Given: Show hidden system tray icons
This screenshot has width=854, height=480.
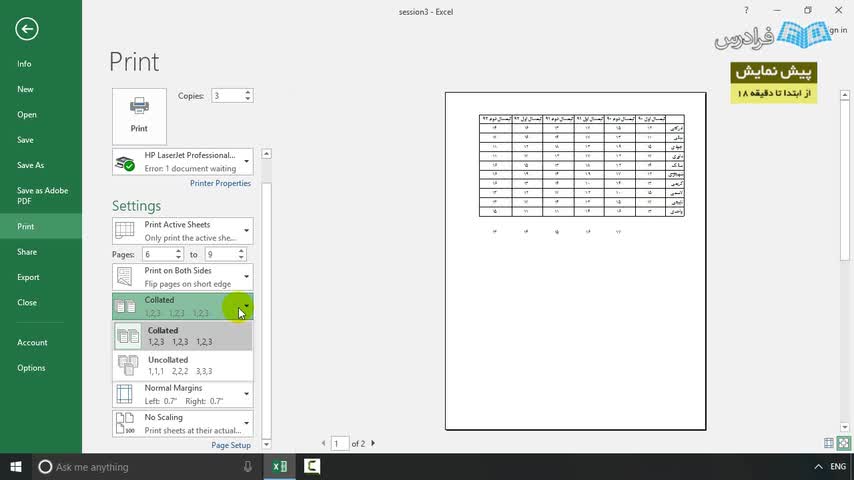Looking at the screenshot, I should coord(818,467).
